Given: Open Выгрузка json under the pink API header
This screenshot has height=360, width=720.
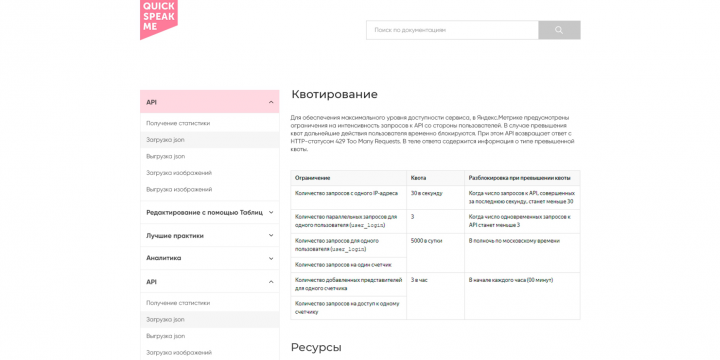Looking at the screenshot, I should point(209,156).
